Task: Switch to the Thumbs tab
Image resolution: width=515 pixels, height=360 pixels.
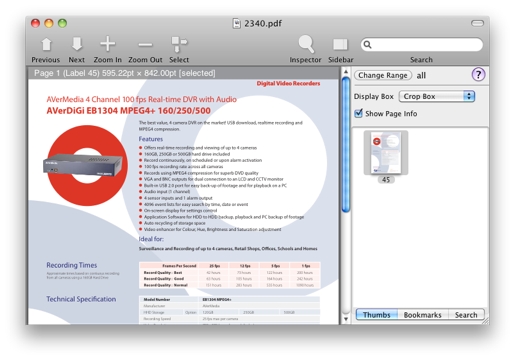Action: click(x=376, y=315)
